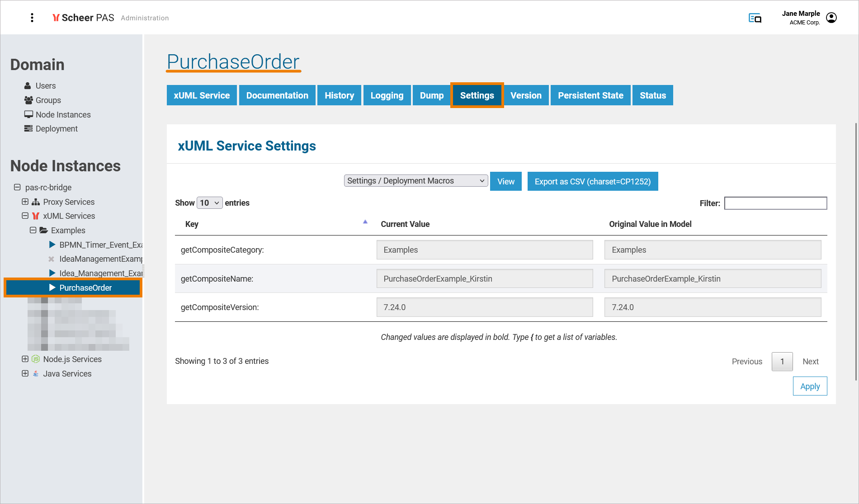This screenshot has width=859, height=504.
Task: Open the Settings / Deployment Macros dropdown
Action: 415,181
